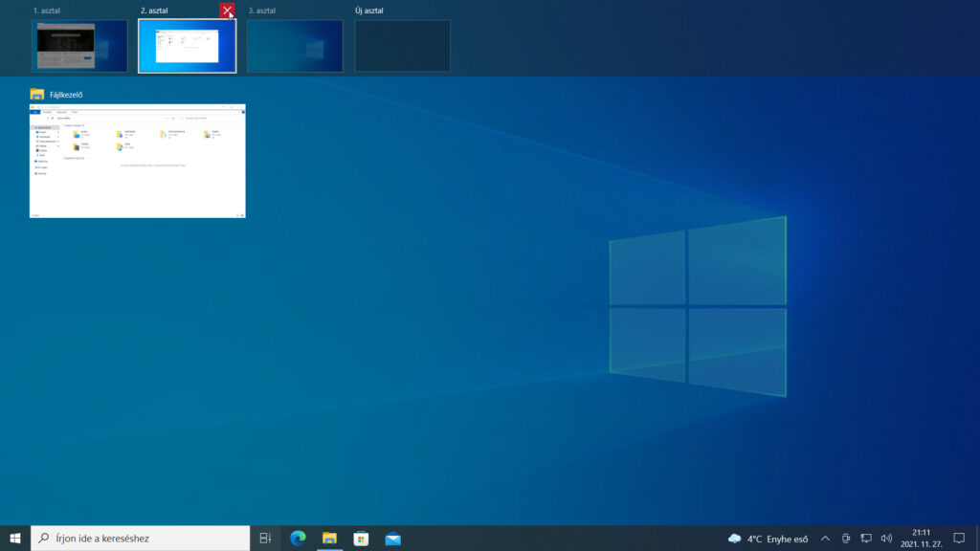This screenshot has width=980, height=551.
Task: Open the Windows Start menu
Action: (15, 538)
